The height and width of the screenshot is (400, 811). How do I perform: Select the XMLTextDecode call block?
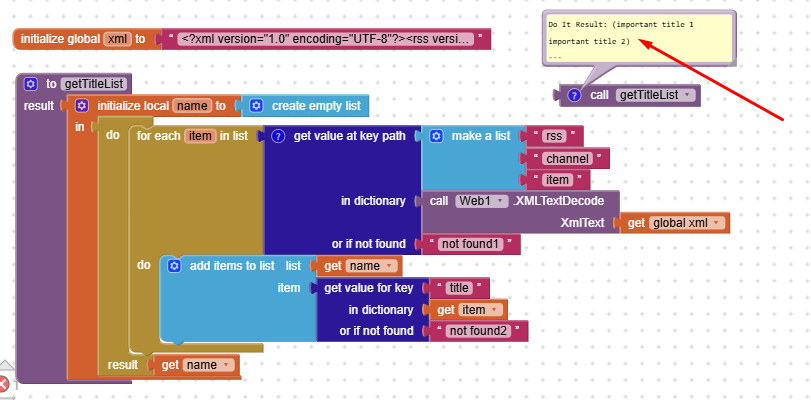[x=559, y=201]
